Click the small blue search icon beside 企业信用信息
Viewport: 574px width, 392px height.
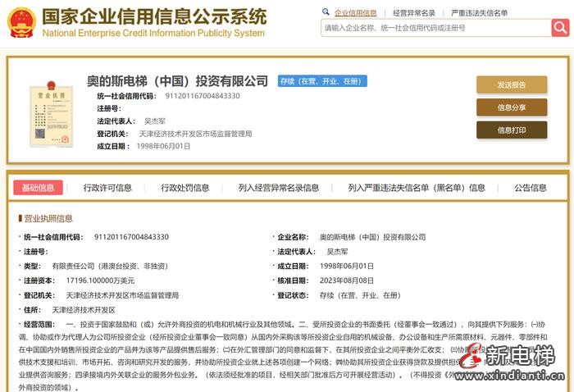[x=326, y=12]
